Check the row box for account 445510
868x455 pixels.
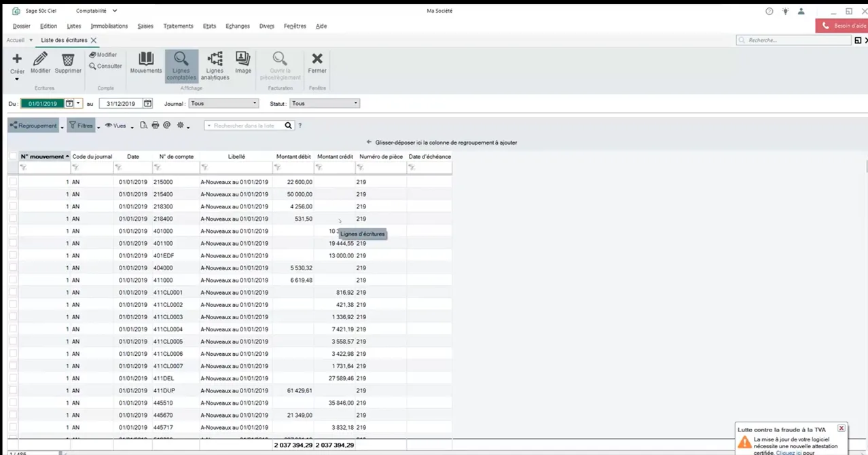coord(13,403)
